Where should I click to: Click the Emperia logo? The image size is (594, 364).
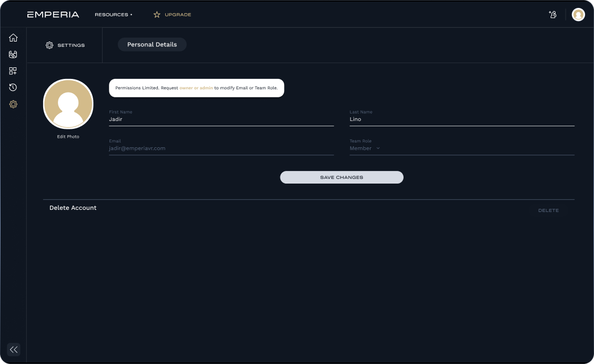53,15
